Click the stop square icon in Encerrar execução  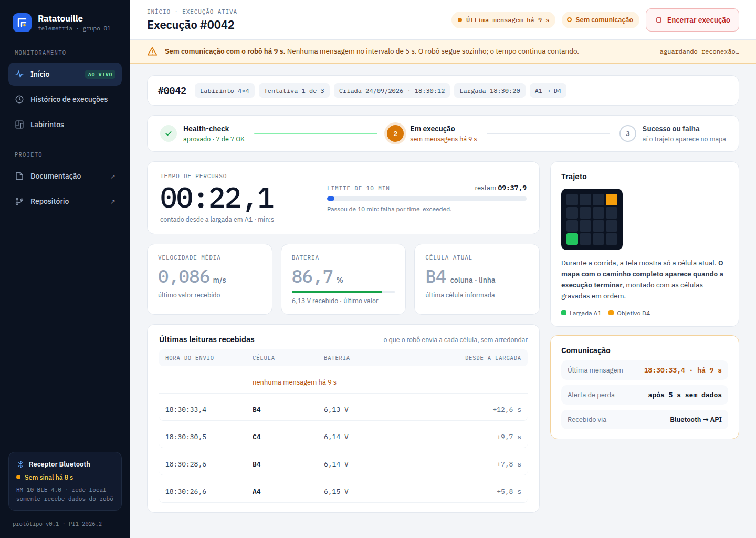point(659,20)
